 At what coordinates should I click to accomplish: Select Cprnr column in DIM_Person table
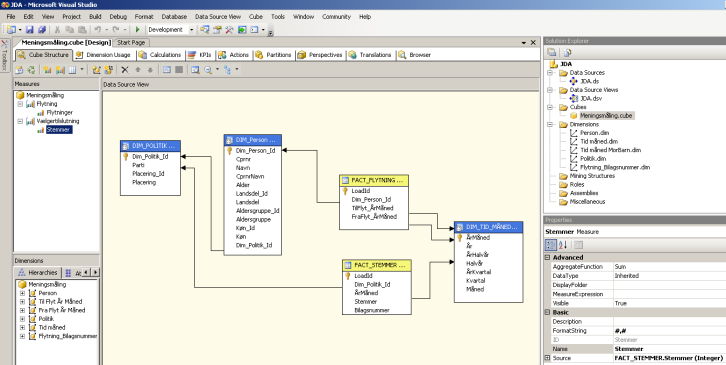[243, 159]
